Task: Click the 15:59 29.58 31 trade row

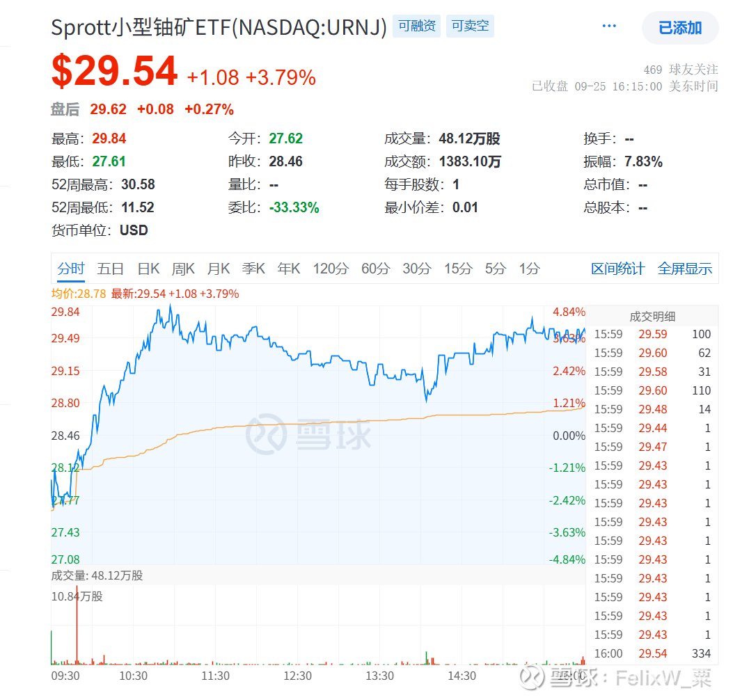Action: tap(652, 372)
